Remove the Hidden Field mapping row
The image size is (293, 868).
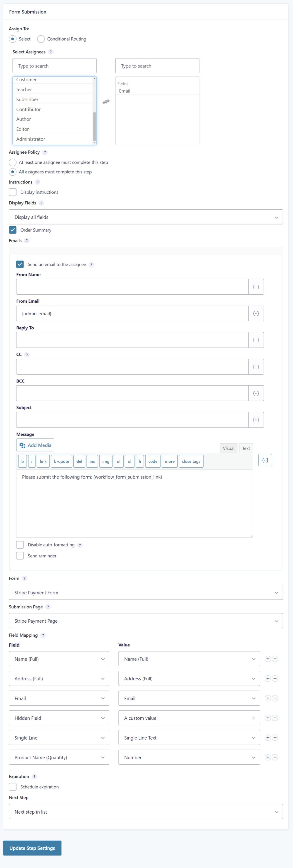tap(275, 718)
